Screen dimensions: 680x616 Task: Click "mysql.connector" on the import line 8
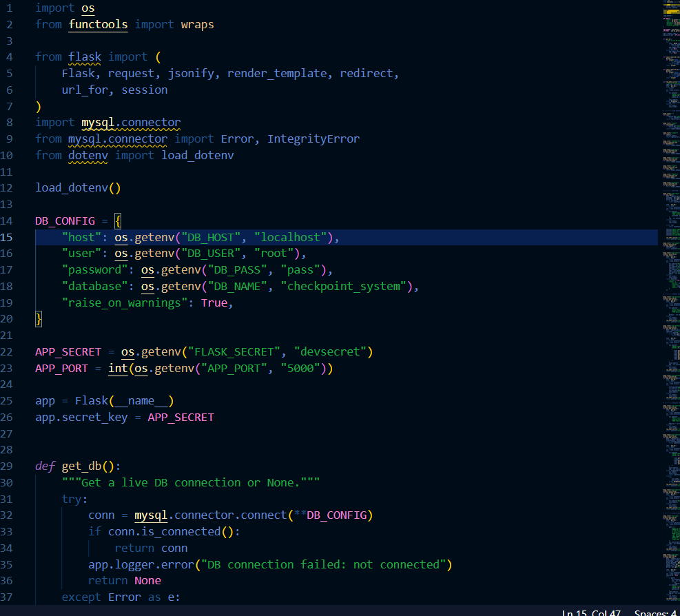coord(131,123)
